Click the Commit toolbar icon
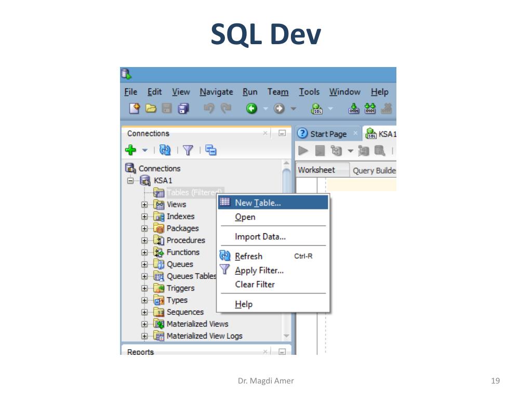 (354, 109)
